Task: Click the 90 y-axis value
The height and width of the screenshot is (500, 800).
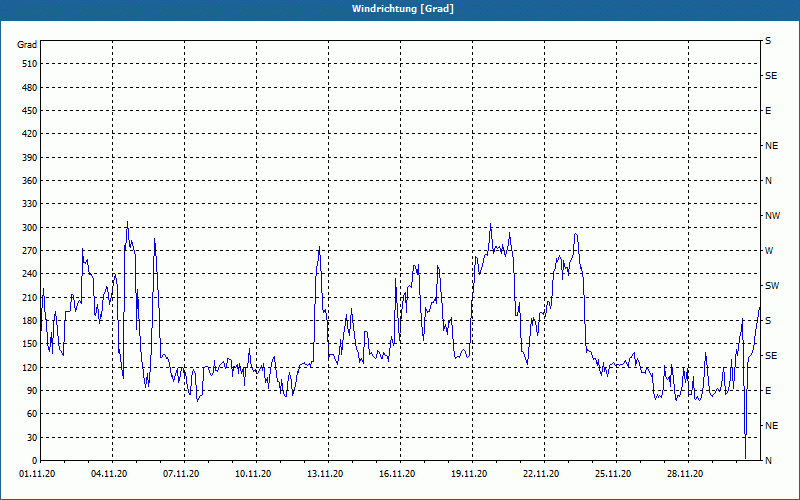Action: (x=32, y=391)
